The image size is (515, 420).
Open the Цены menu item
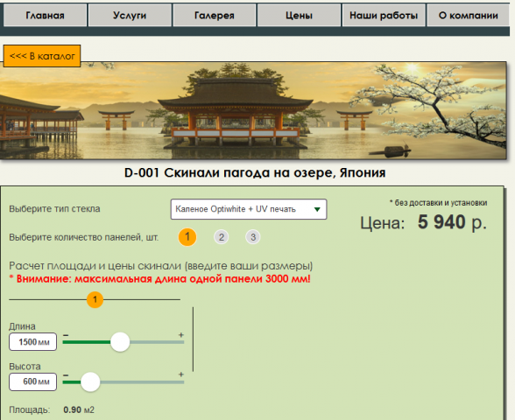[299, 15]
